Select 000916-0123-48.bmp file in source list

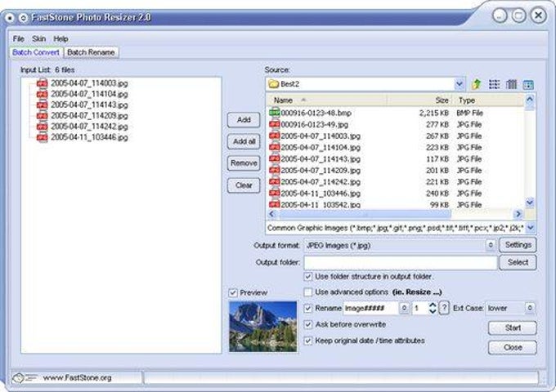(315, 113)
